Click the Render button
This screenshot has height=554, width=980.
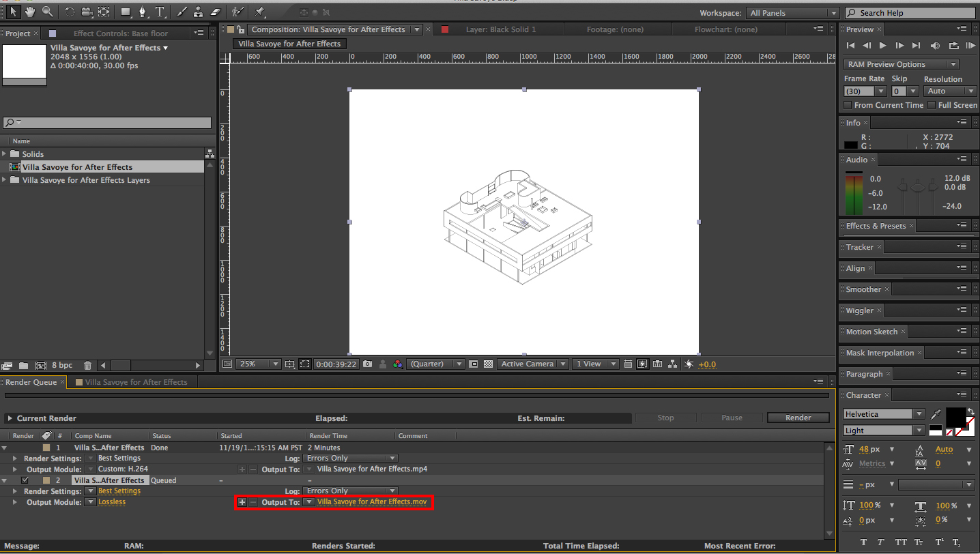(x=798, y=418)
